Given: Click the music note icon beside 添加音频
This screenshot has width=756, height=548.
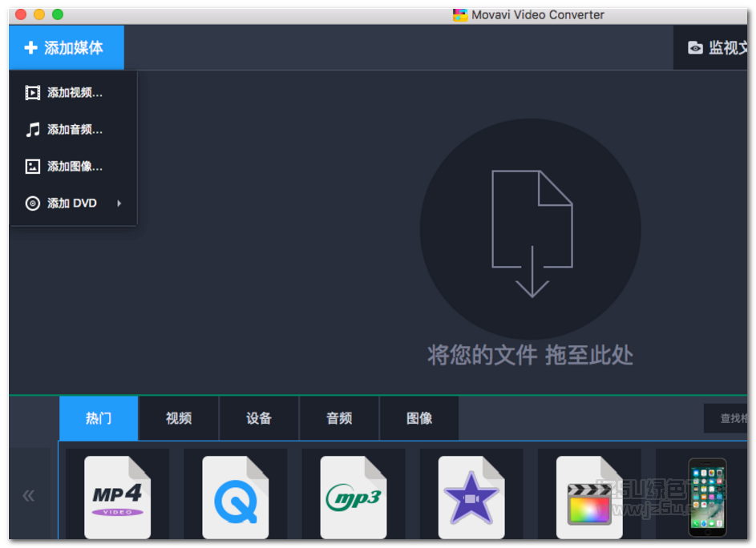Looking at the screenshot, I should [32, 130].
